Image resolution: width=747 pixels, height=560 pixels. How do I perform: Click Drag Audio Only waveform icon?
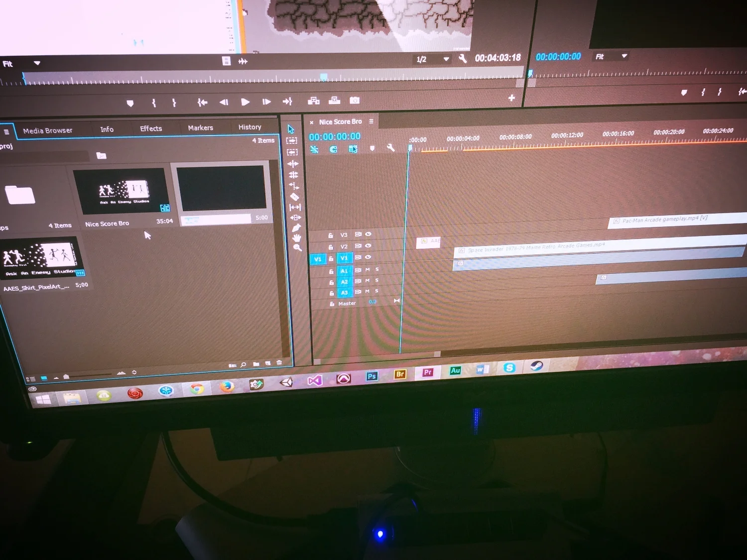[243, 61]
